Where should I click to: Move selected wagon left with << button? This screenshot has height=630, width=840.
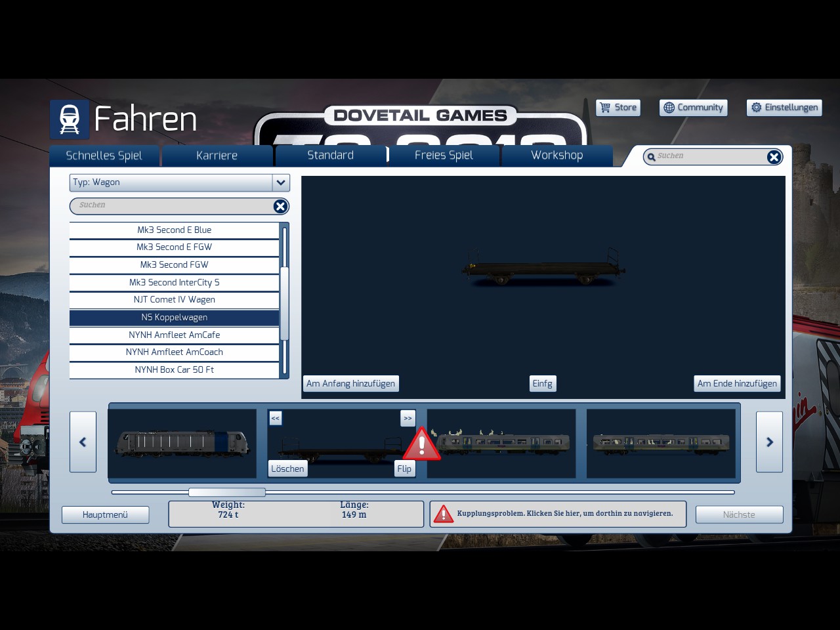(x=276, y=418)
